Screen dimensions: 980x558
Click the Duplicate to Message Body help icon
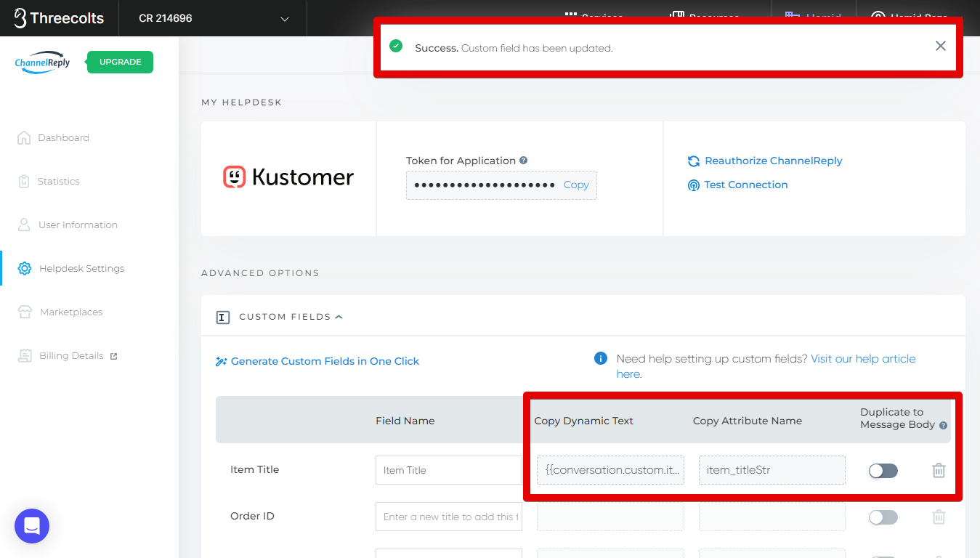click(x=943, y=425)
